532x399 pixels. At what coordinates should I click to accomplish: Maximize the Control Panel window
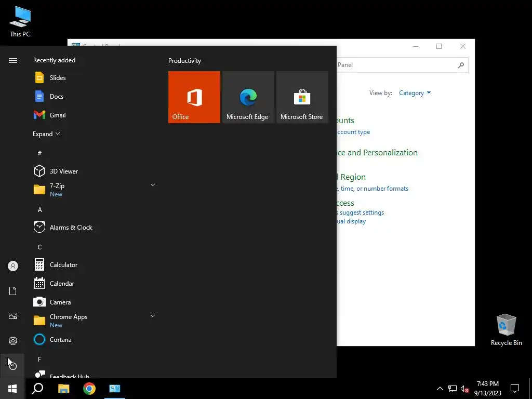pyautogui.click(x=439, y=46)
